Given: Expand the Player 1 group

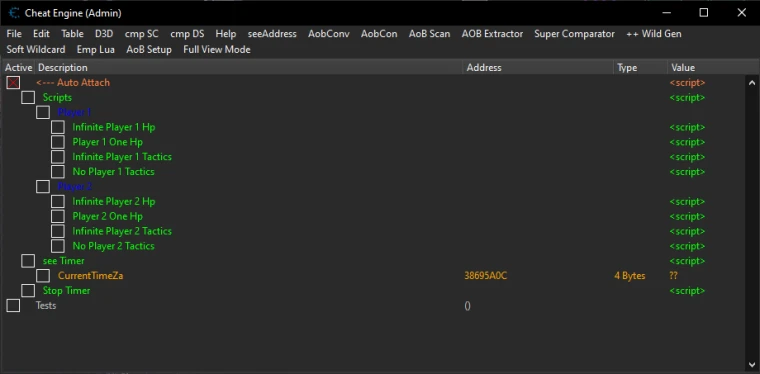Looking at the screenshot, I should [x=43, y=112].
